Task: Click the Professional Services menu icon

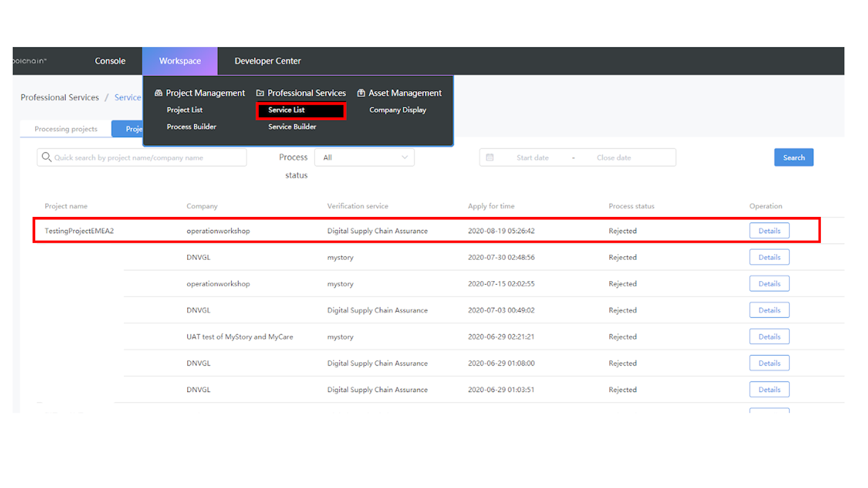Action: [260, 93]
